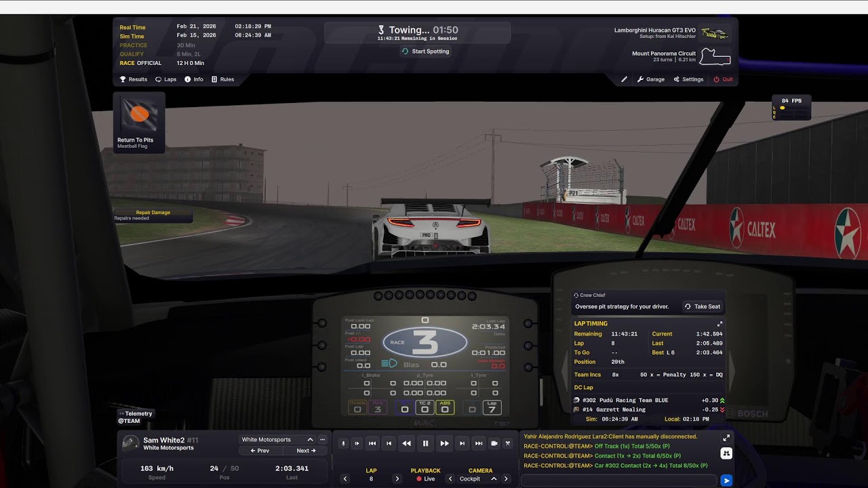868x488 pixels.
Task: Open the Cockpit camera dropdown
Action: (479, 479)
